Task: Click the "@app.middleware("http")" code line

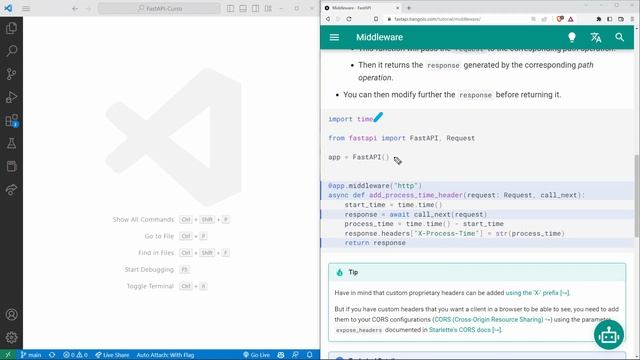Action: pos(375,186)
